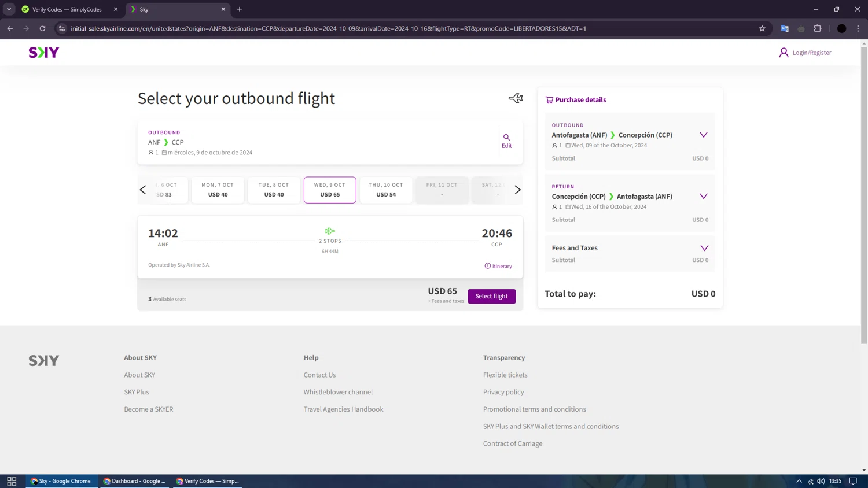View site information icon in address bar
This screenshot has width=868, height=488.
click(62, 28)
